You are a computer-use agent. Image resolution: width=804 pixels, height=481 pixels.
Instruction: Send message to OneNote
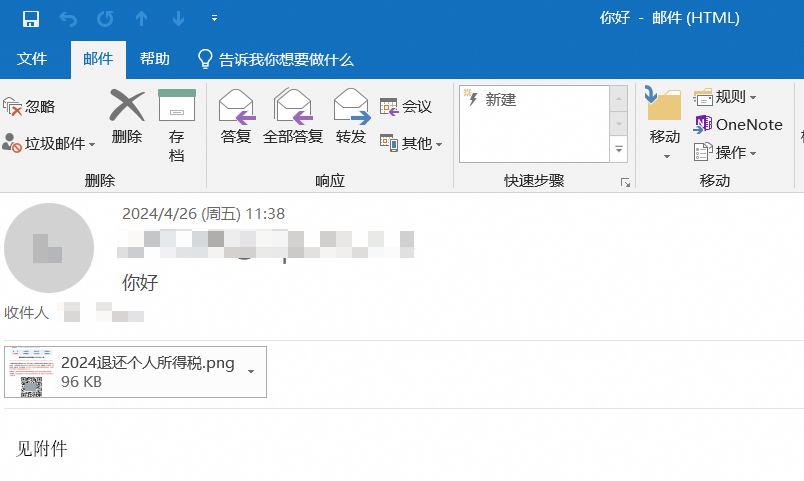[x=738, y=124]
